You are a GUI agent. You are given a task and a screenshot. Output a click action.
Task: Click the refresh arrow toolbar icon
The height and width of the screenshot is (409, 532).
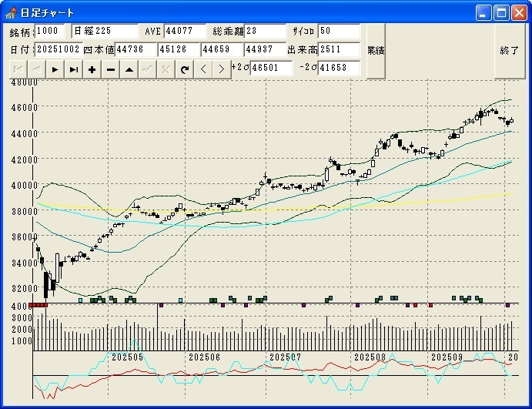185,69
